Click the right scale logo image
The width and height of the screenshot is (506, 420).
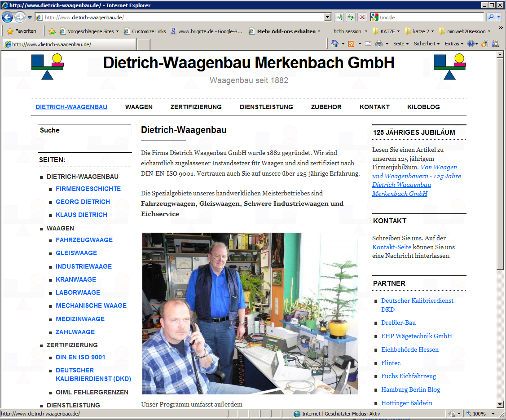449,67
